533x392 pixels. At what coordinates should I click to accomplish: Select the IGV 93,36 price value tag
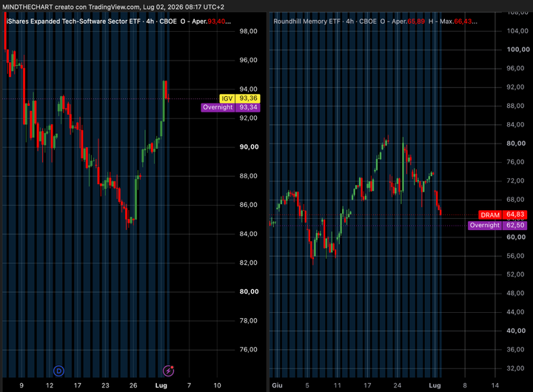pyautogui.click(x=248, y=98)
